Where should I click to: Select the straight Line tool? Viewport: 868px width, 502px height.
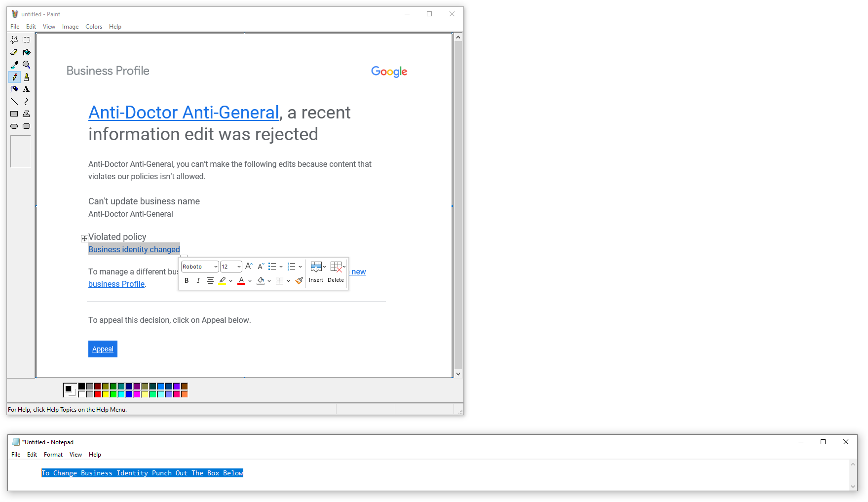(14, 102)
